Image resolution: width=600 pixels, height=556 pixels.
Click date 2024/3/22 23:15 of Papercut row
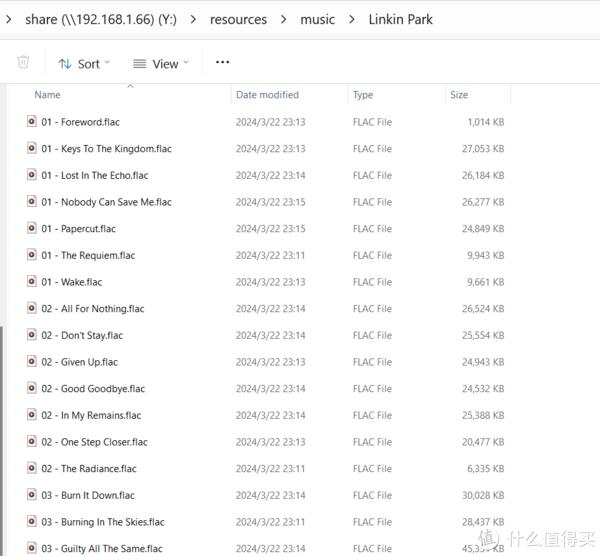271,229
